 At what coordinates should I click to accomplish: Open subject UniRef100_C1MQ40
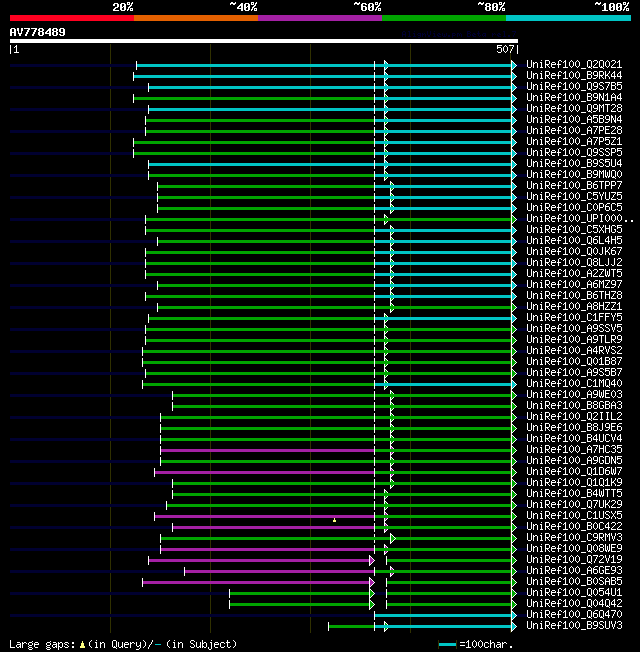[574, 383]
